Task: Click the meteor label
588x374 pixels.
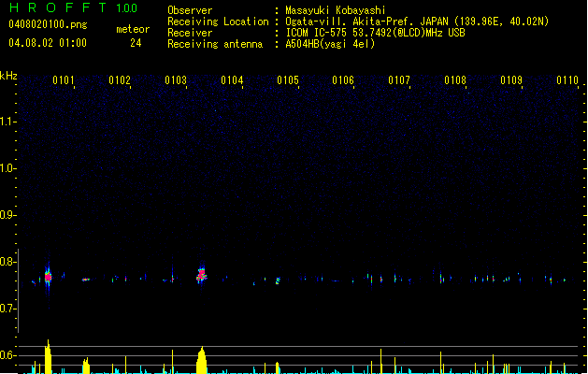Action: coord(133,29)
